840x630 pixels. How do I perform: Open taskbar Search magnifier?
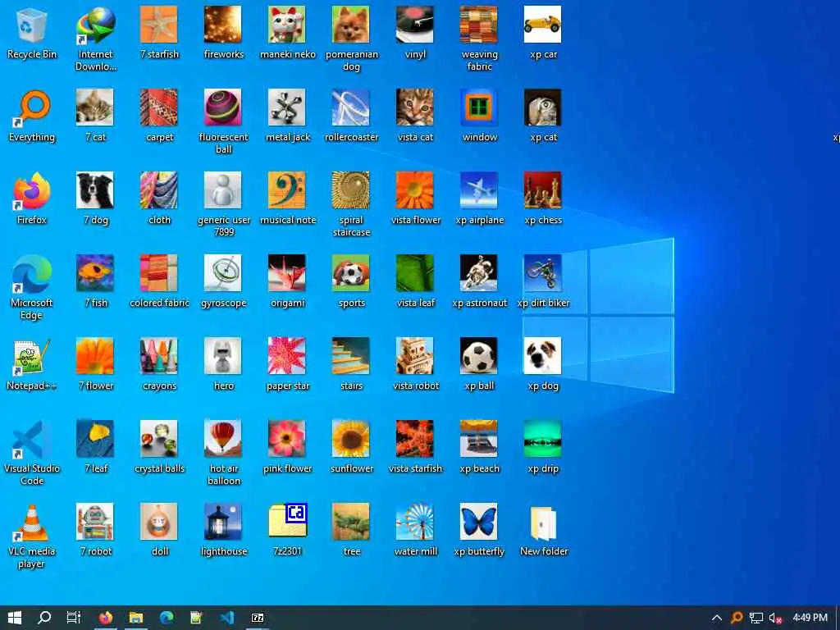pos(44,618)
